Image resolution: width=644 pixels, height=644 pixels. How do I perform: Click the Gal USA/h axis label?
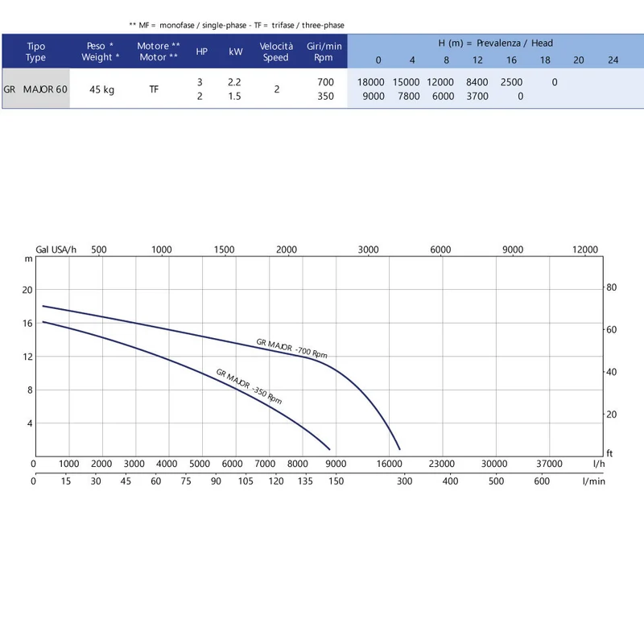point(56,250)
